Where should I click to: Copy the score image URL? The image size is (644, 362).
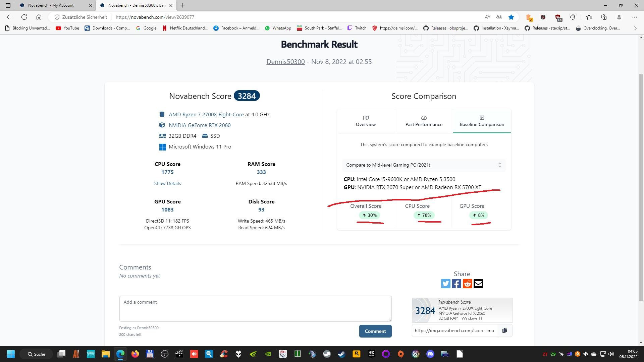[504, 330]
